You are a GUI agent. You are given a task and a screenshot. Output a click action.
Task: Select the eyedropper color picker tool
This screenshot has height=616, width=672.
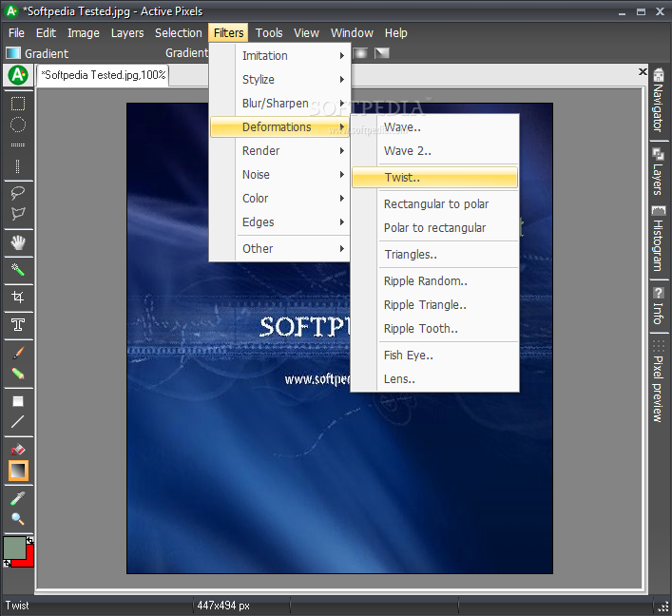[17, 498]
